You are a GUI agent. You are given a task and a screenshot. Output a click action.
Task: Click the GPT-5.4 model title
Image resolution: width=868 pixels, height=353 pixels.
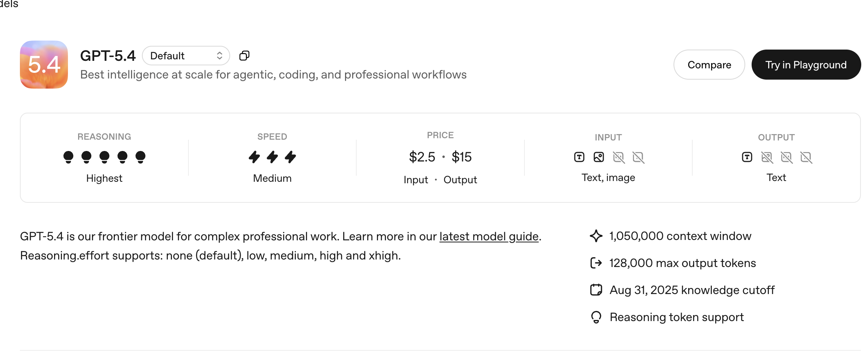(x=108, y=56)
